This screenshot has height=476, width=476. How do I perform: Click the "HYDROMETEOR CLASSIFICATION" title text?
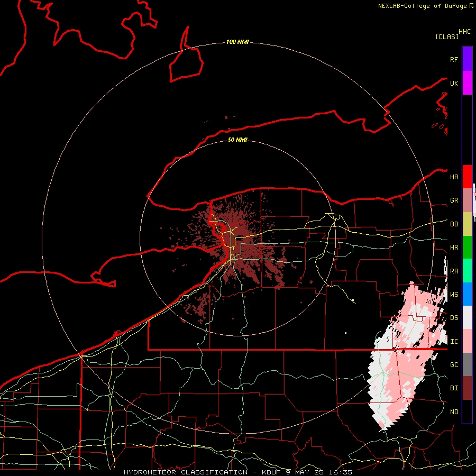[x=186, y=472]
